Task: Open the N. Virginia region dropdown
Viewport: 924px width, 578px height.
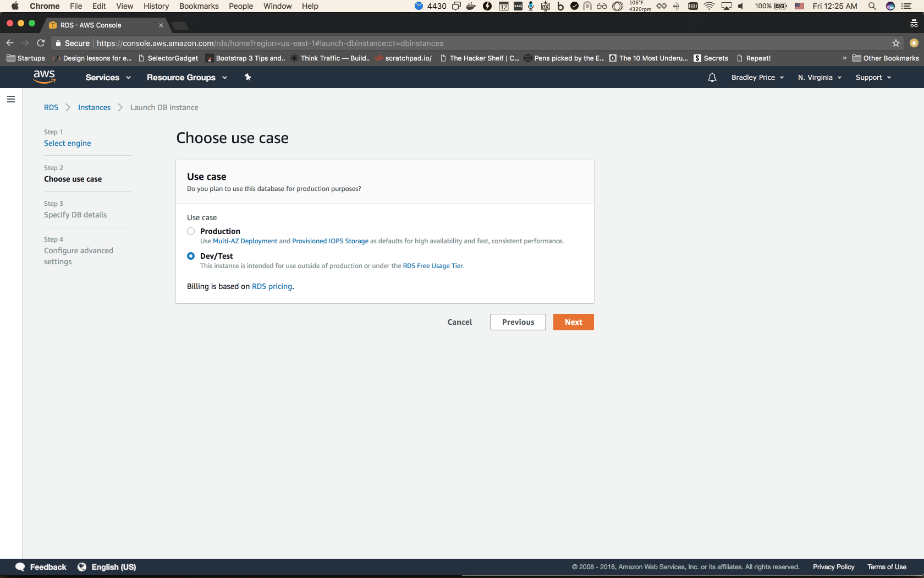Action: tap(820, 78)
